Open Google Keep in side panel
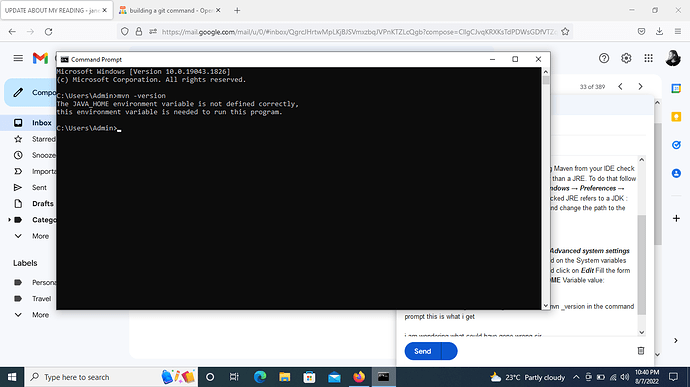The height and width of the screenshot is (387, 690). [x=676, y=117]
